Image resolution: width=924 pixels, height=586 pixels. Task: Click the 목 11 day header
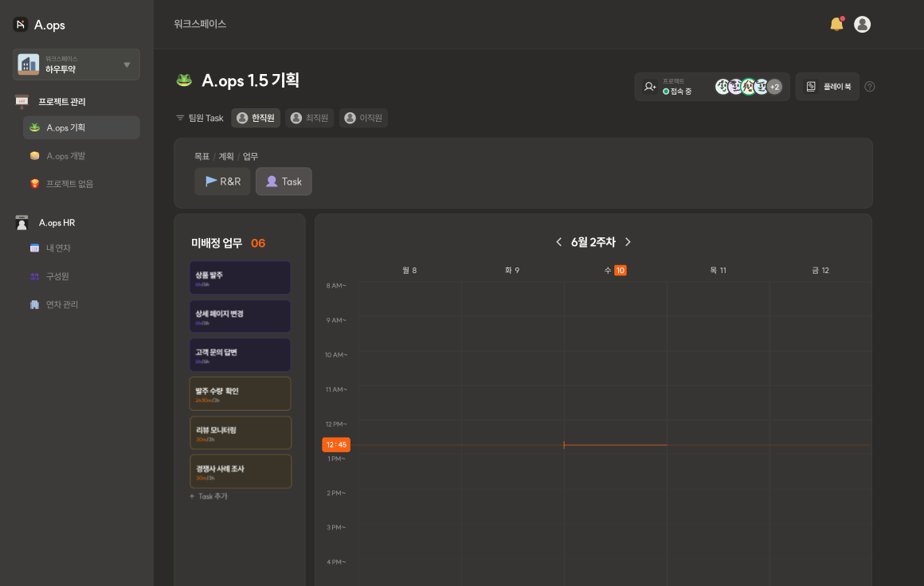pyautogui.click(x=718, y=271)
